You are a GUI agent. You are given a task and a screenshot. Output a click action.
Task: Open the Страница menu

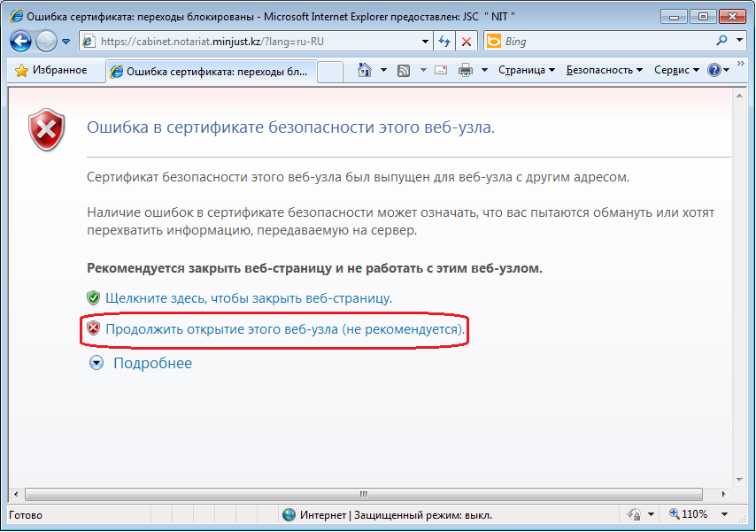pyautogui.click(x=526, y=71)
